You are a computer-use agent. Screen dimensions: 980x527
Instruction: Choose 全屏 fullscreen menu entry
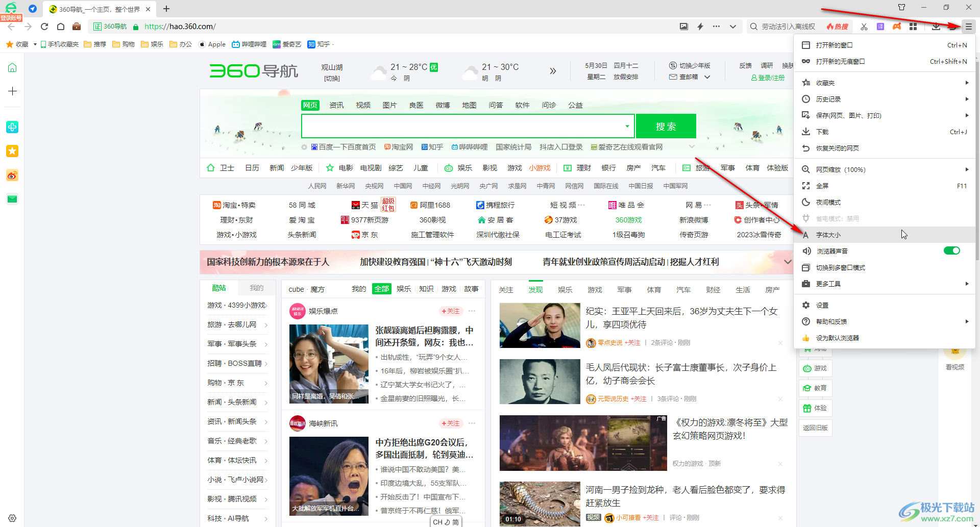point(885,186)
